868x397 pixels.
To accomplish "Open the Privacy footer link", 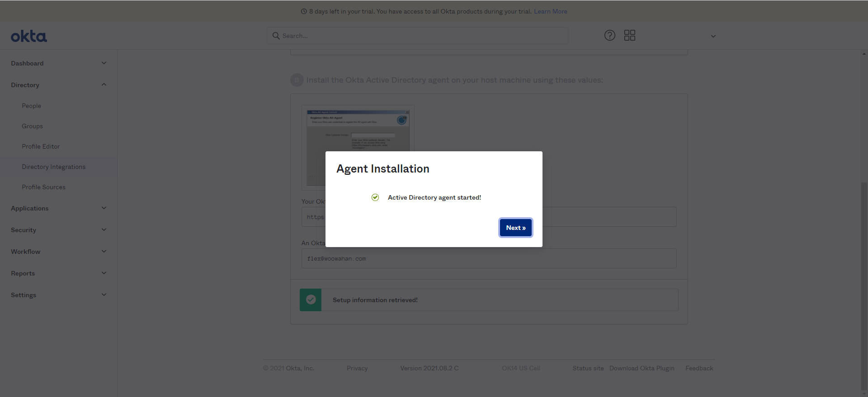I will coord(357,368).
